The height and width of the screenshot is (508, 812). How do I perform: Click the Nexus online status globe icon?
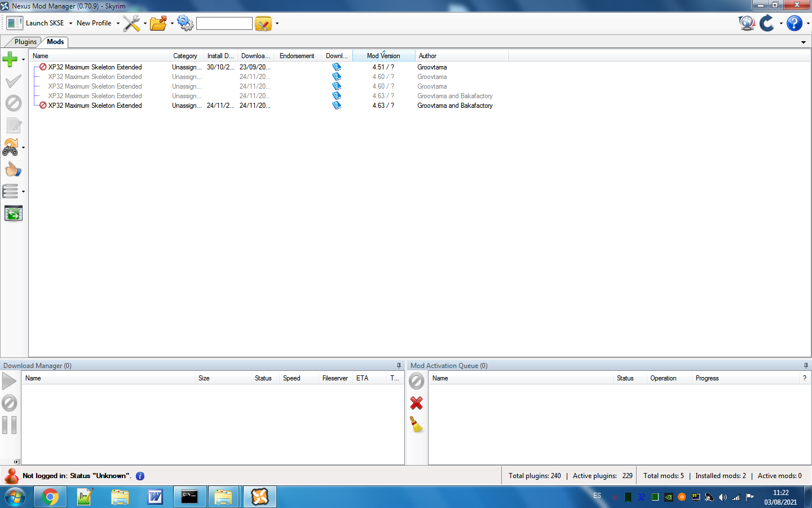click(x=747, y=23)
